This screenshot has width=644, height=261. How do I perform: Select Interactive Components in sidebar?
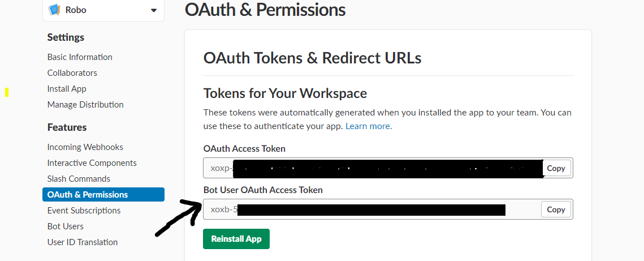pos(92,163)
